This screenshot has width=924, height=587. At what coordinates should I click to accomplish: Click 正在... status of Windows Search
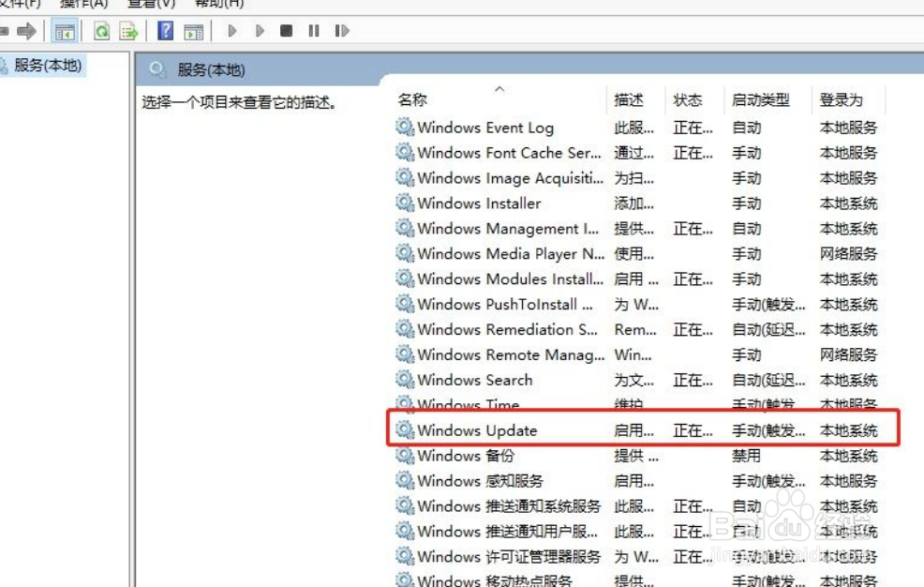pos(693,380)
